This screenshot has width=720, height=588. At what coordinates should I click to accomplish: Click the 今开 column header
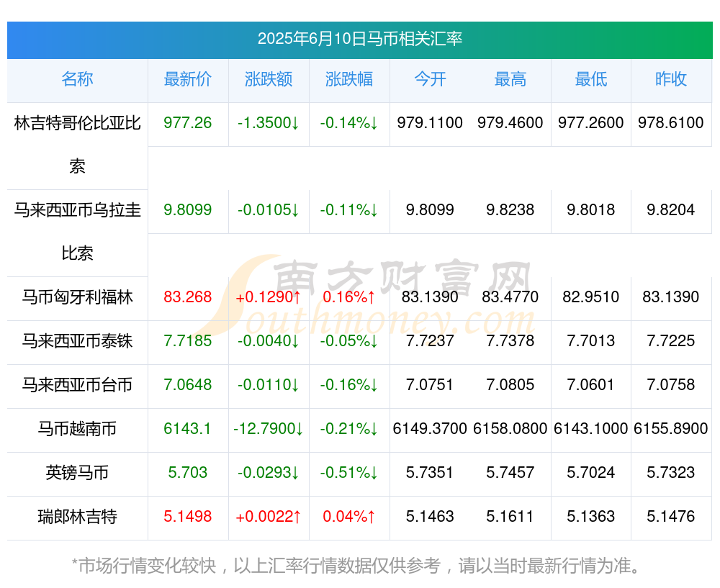[x=430, y=79]
